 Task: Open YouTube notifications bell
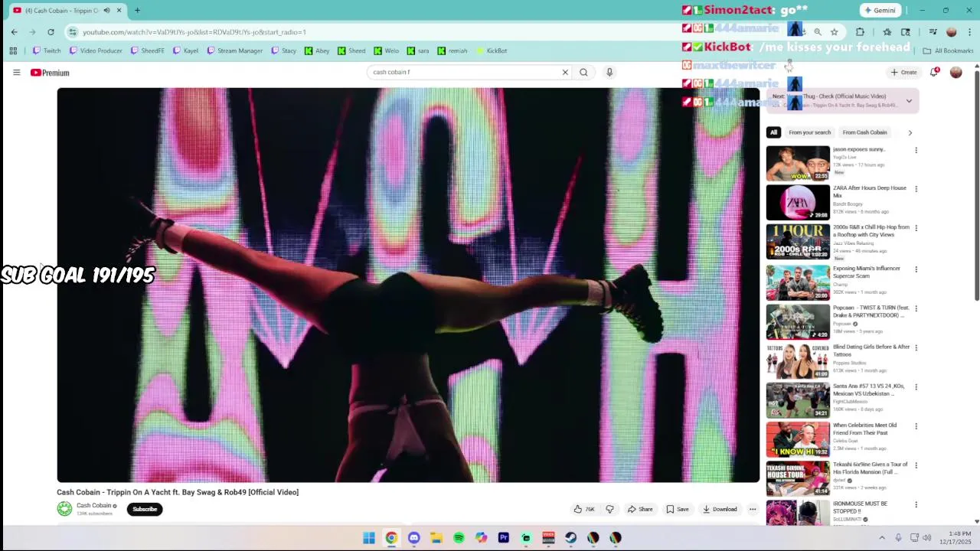934,72
